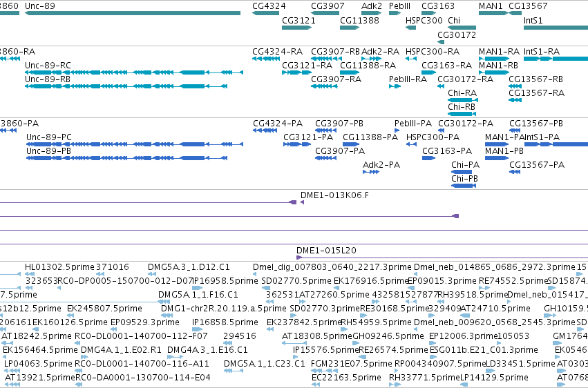Select the EC22163.5prime EST label
588x388 pixels.
[x=346, y=378]
